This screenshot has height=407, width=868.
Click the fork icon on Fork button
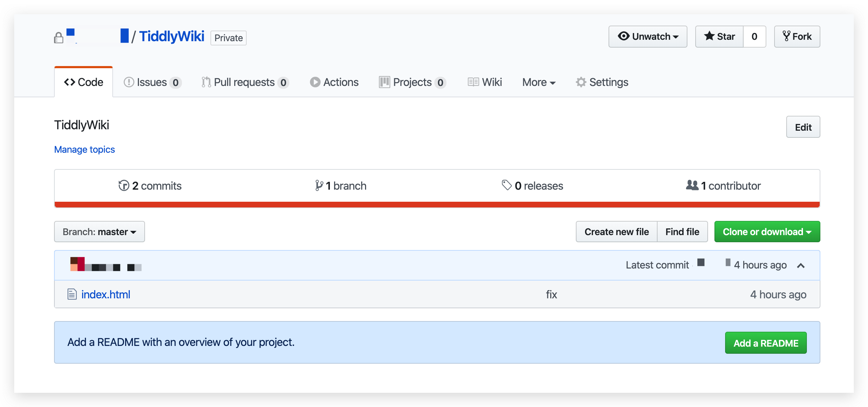point(786,36)
